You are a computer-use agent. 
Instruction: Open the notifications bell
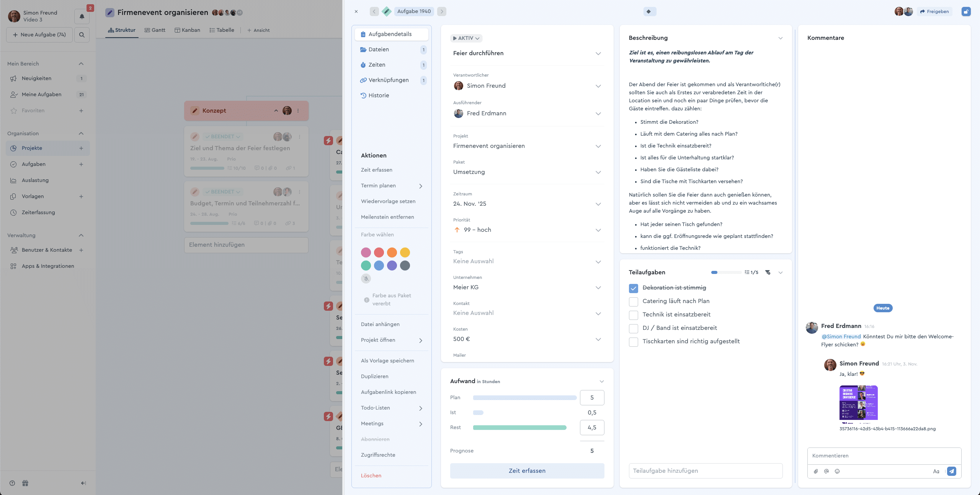point(82,15)
